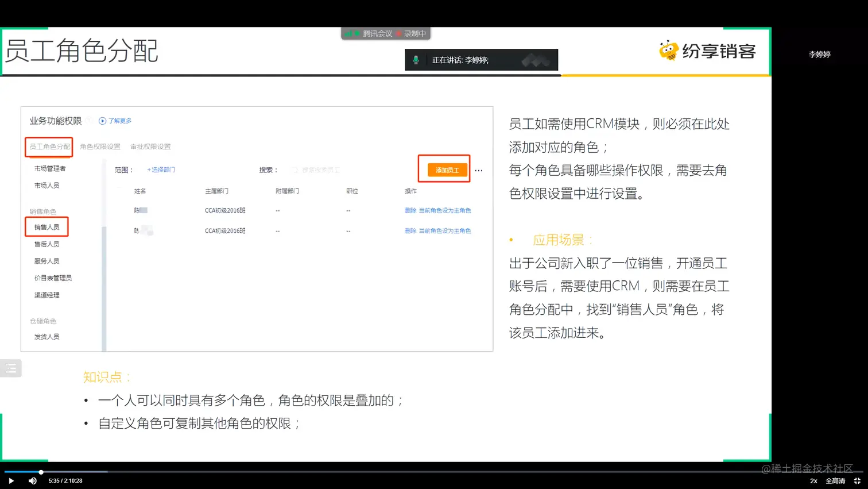This screenshot has width=868, height=489.
Task: Open the chapter list on the left edge
Action: click(10, 368)
